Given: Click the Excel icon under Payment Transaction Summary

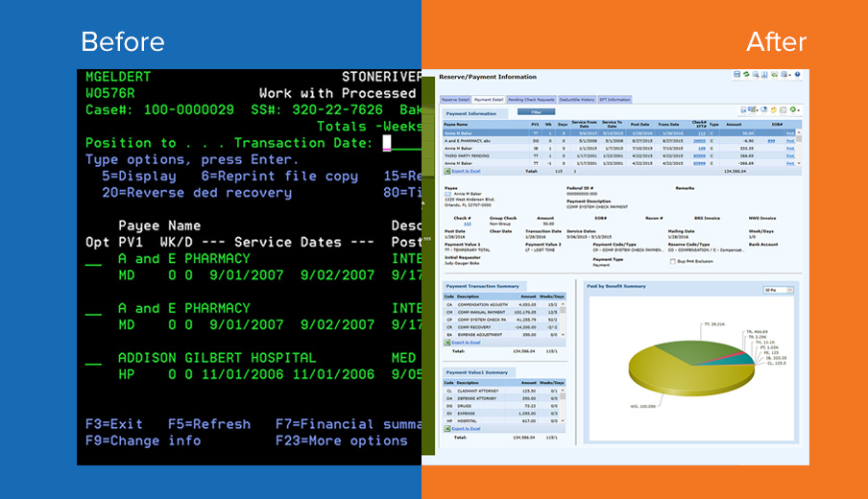Looking at the screenshot, I should (x=447, y=343).
